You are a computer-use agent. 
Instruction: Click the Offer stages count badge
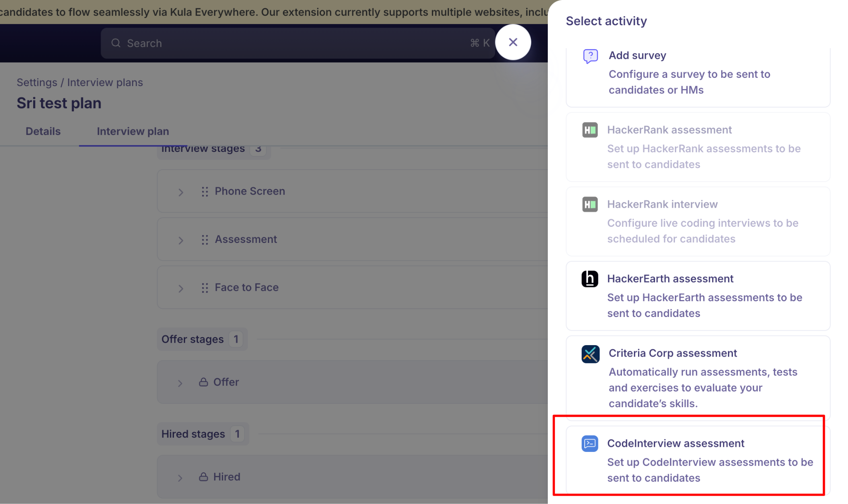[x=236, y=339]
